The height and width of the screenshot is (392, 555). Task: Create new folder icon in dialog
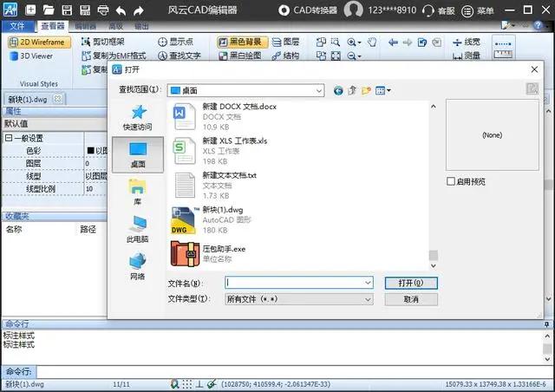pos(366,91)
